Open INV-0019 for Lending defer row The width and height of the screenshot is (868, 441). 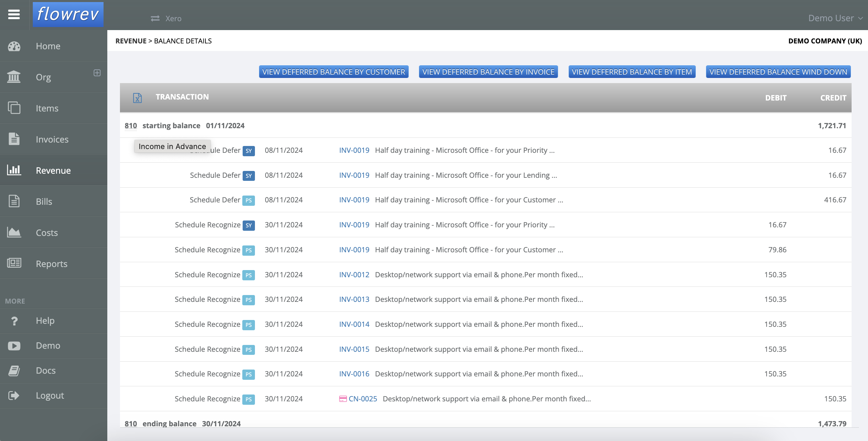point(354,175)
